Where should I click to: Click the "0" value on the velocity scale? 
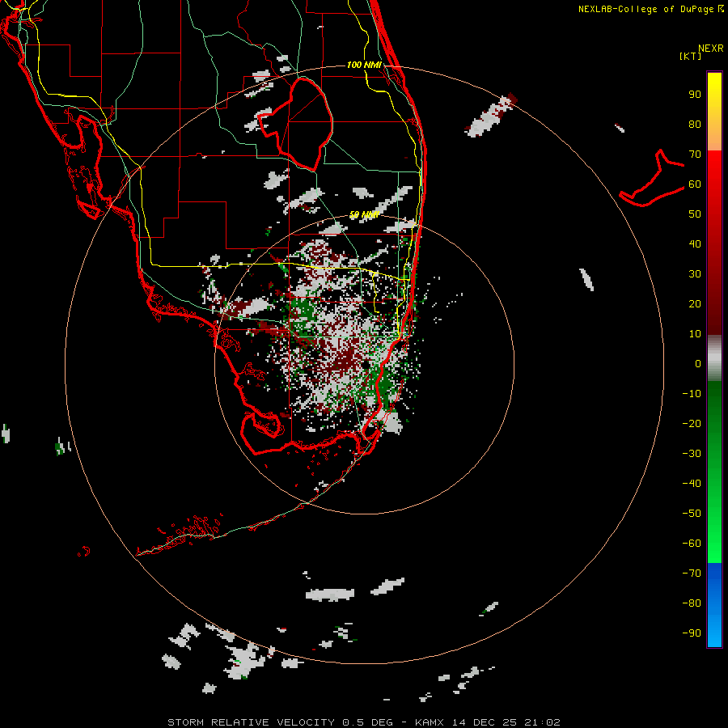pos(698,364)
